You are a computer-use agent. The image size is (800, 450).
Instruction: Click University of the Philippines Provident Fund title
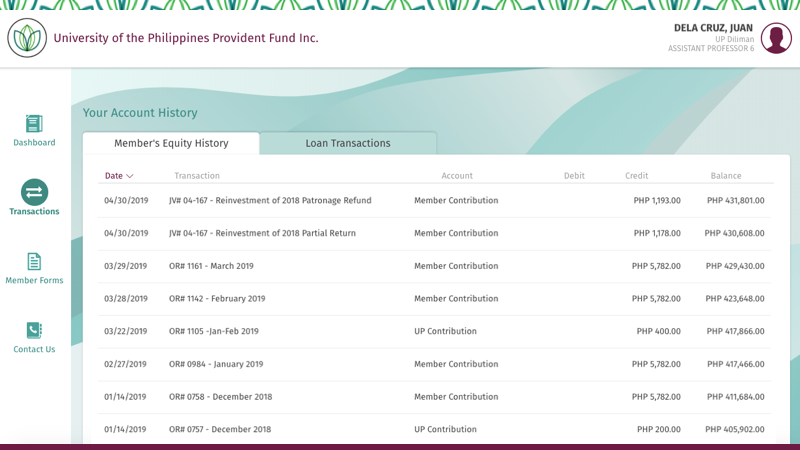186,38
